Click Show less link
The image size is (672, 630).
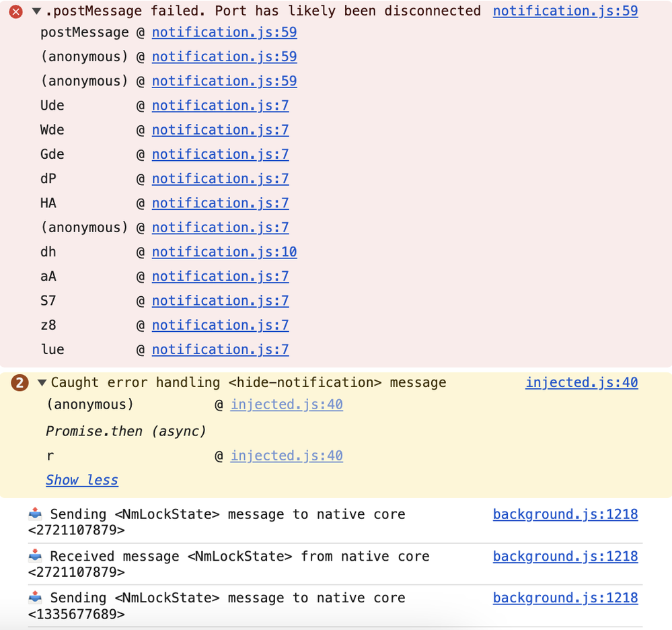[81, 480]
